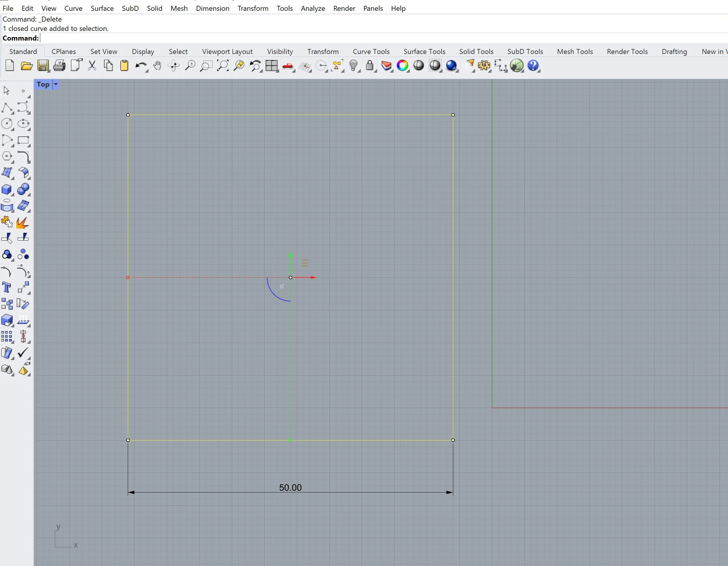Viewport: 728px width, 566px height.
Task: Click the four-viewport layout icon
Action: (271, 65)
